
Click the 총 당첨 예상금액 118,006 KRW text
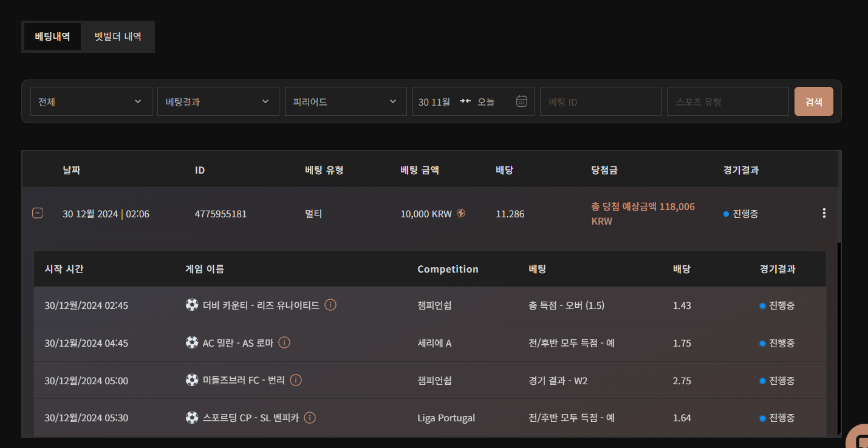pos(643,214)
